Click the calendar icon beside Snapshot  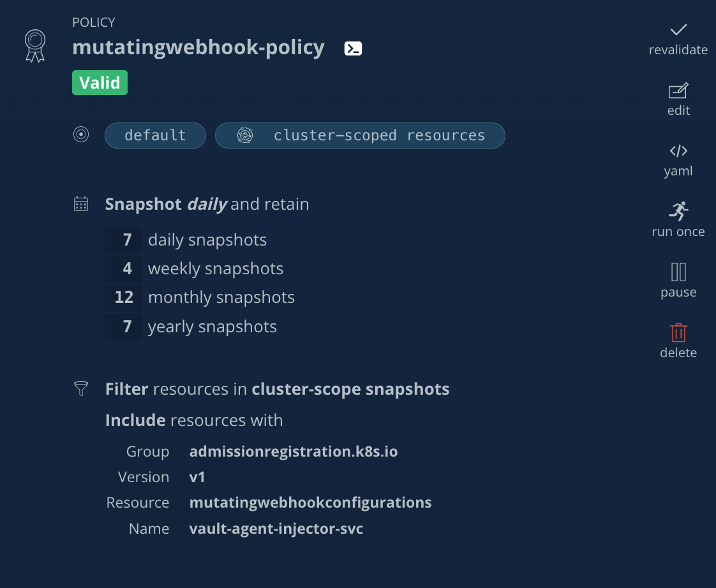pyautogui.click(x=81, y=204)
